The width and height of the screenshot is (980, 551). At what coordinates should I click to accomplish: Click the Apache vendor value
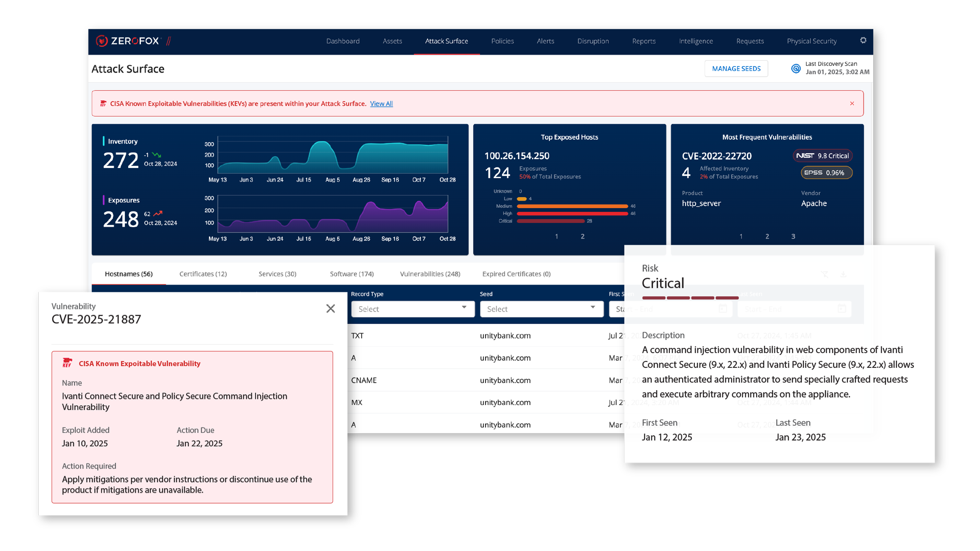(813, 203)
